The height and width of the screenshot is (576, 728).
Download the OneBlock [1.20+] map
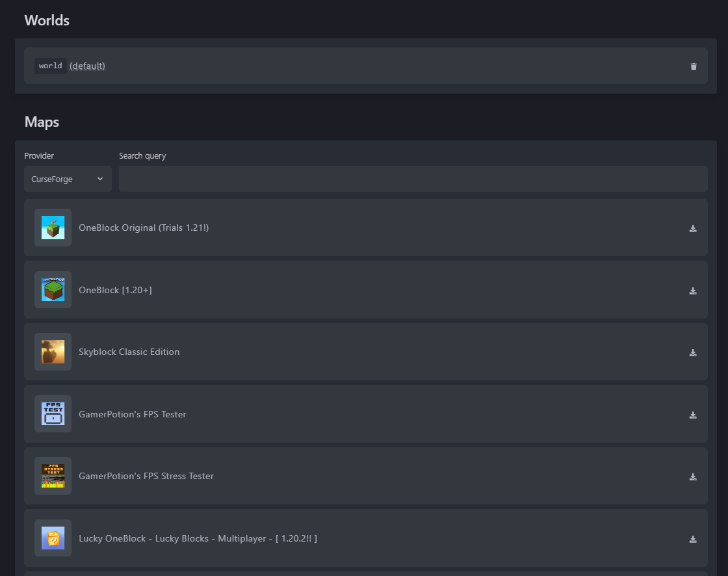(x=693, y=291)
